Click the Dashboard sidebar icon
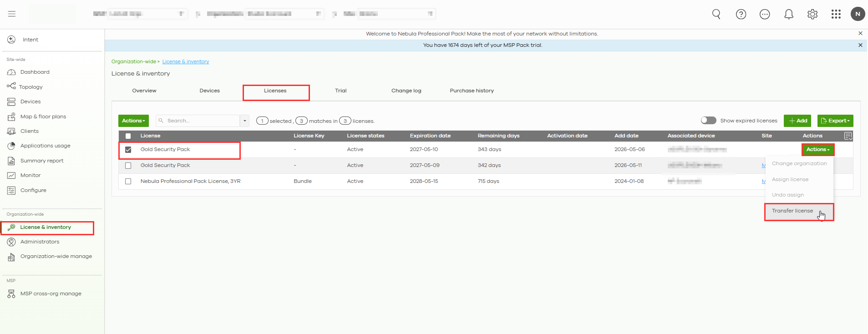 [11, 72]
